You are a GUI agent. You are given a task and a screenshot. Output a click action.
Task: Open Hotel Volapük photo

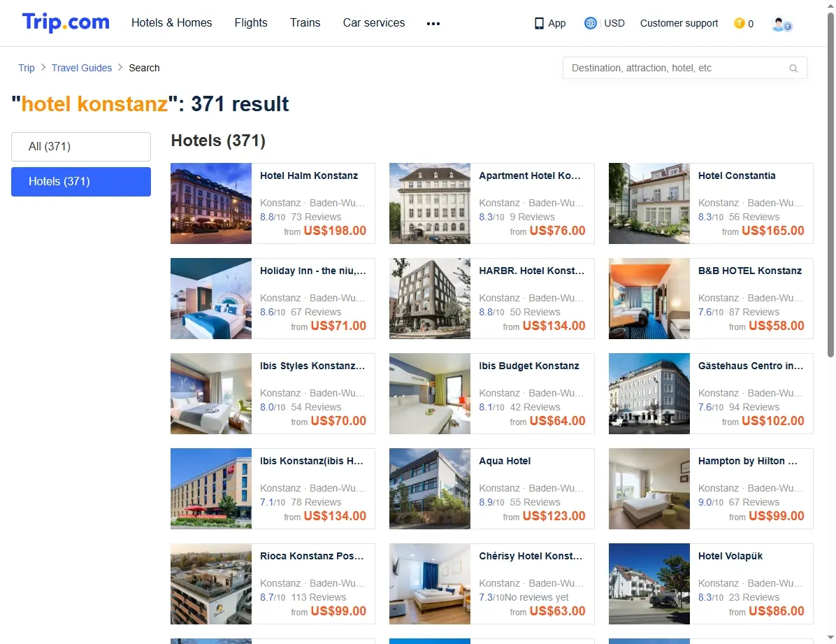point(649,584)
